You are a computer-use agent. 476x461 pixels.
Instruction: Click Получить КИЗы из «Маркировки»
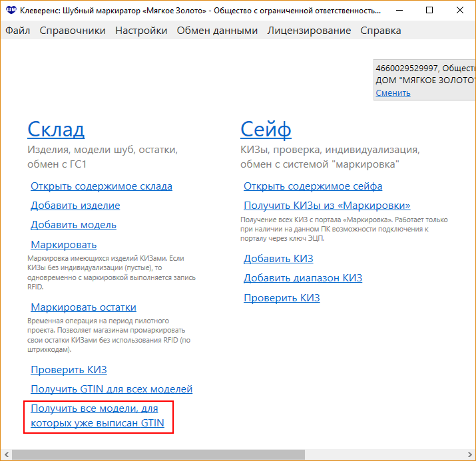tap(327, 206)
